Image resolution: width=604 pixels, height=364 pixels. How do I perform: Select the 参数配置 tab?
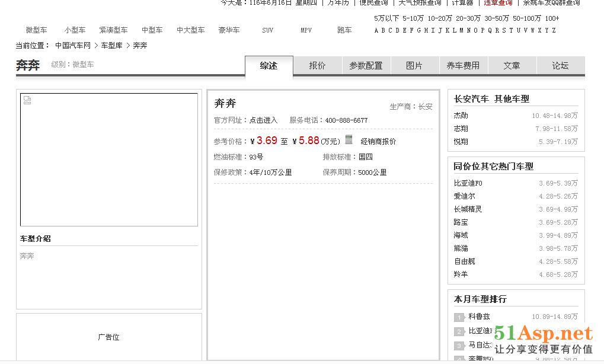[366, 65]
